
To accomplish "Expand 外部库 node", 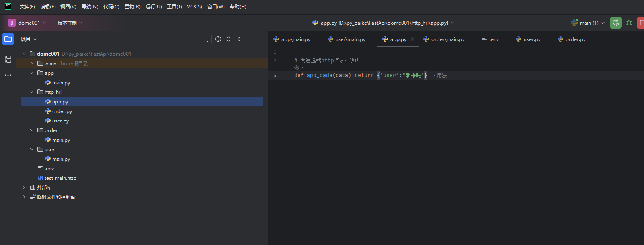I will pyautogui.click(x=24, y=187).
